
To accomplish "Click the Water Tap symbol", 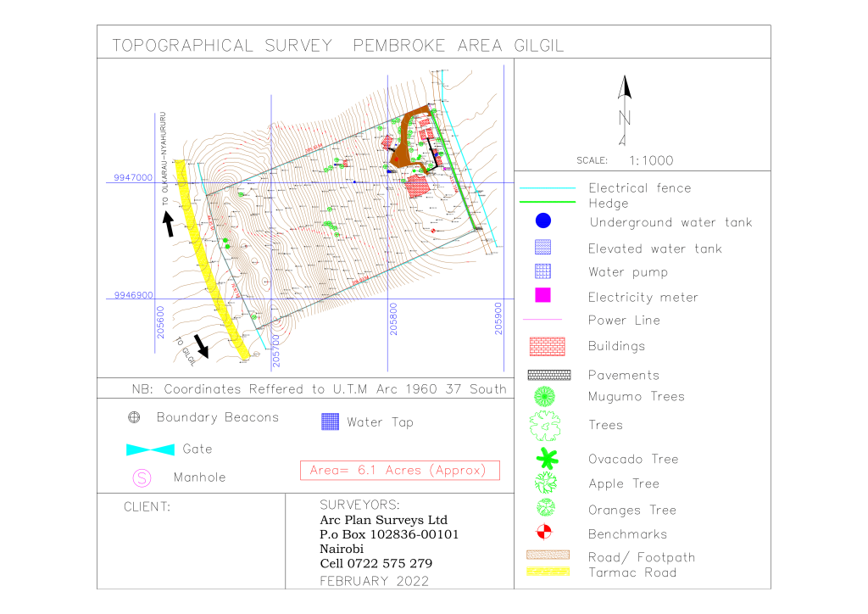I will 328,421.
